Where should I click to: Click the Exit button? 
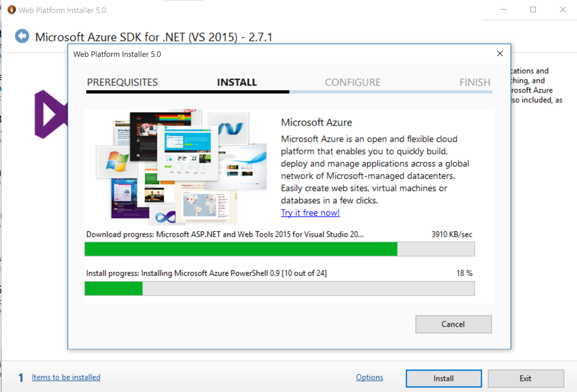pos(526,378)
